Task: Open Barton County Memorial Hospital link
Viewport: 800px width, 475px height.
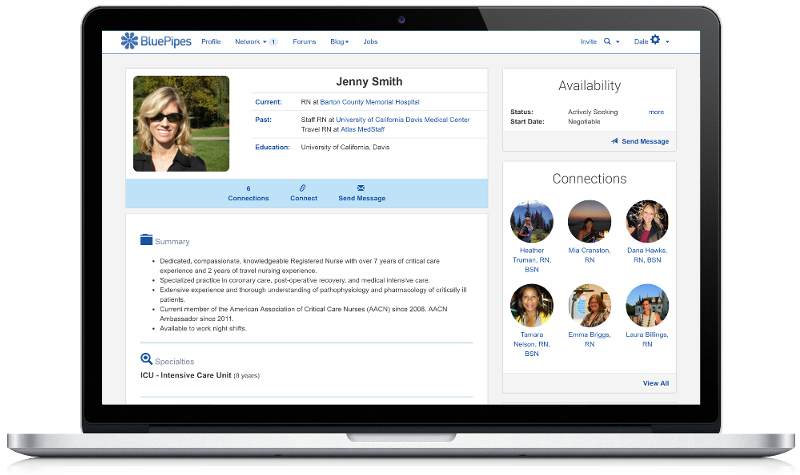Action: (x=369, y=102)
